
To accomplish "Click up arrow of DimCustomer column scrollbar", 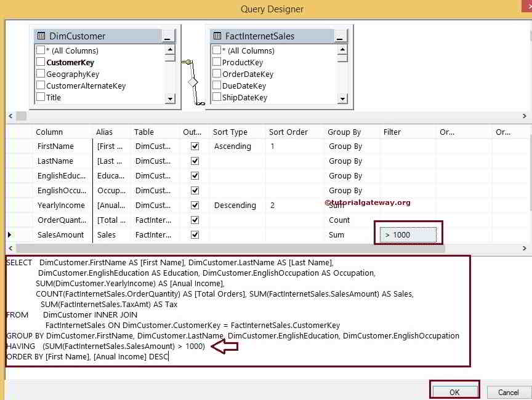I will pos(170,49).
